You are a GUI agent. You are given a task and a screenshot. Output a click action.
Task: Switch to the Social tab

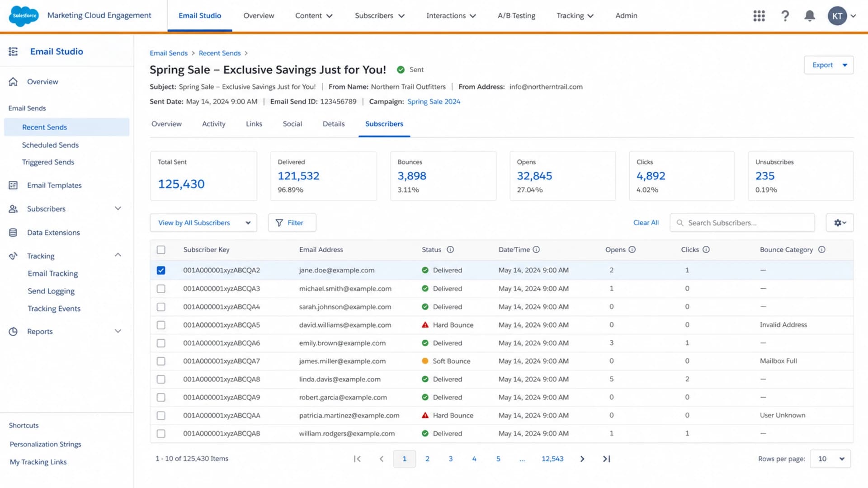[x=292, y=124]
